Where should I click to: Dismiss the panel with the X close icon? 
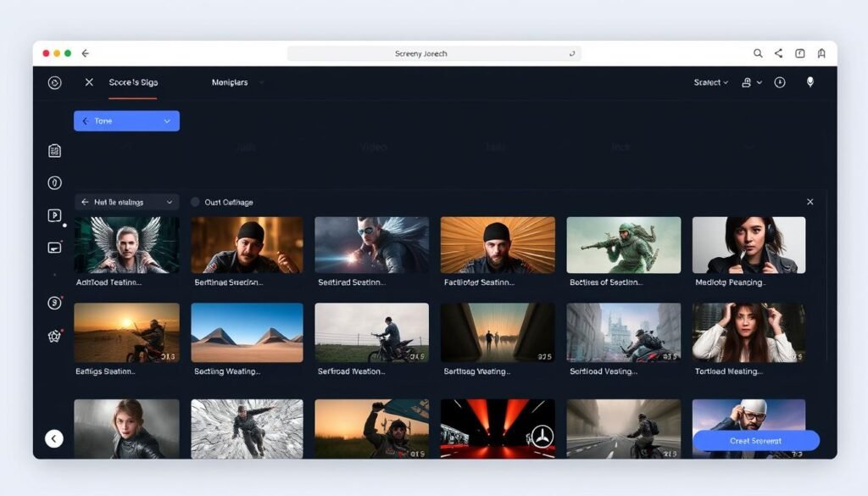[x=810, y=202]
